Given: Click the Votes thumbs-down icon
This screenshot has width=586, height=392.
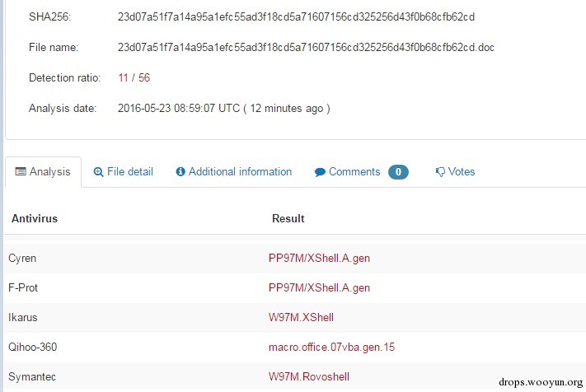Looking at the screenshot, I should [440, 172].
